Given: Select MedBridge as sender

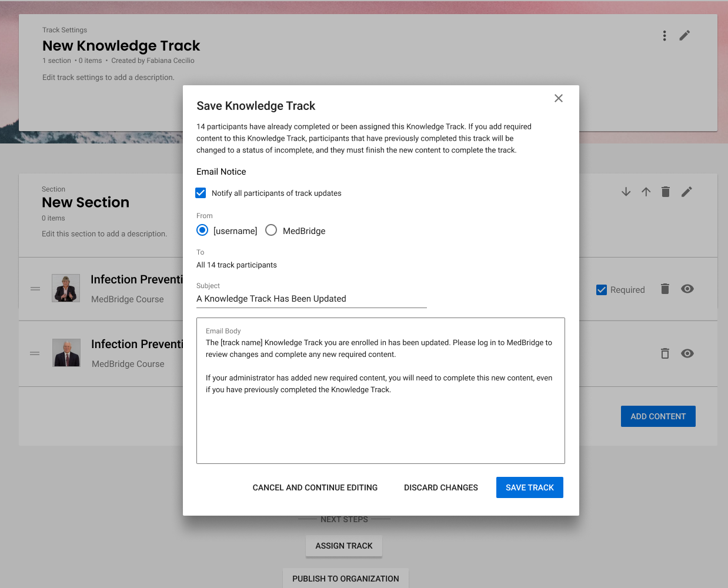Looking at the screenshot, I should (271, 230).
